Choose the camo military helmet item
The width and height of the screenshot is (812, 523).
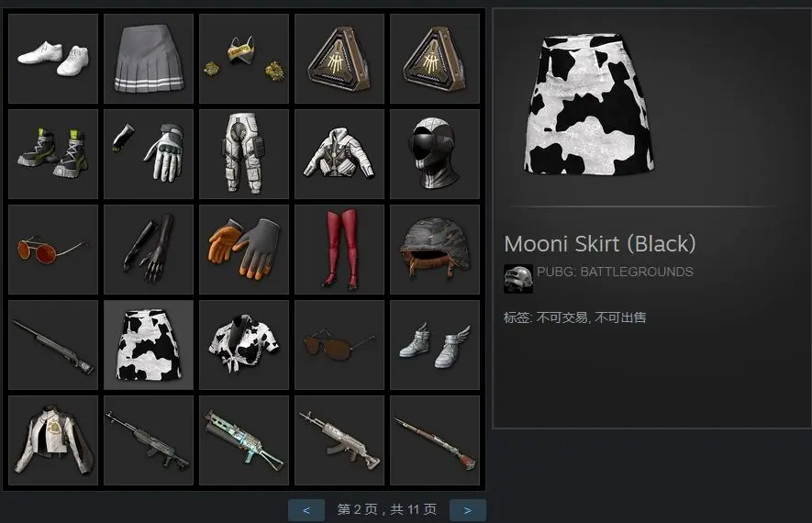coord(435,250)
